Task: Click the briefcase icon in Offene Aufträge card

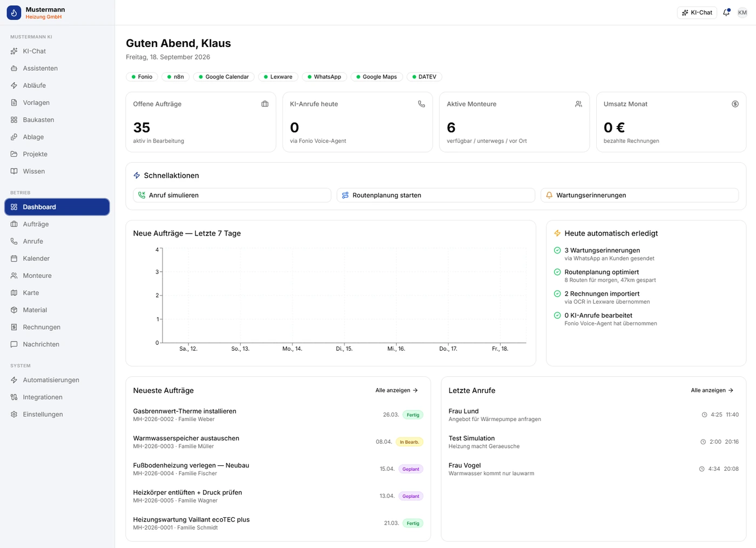Action: tap(265, 104)
